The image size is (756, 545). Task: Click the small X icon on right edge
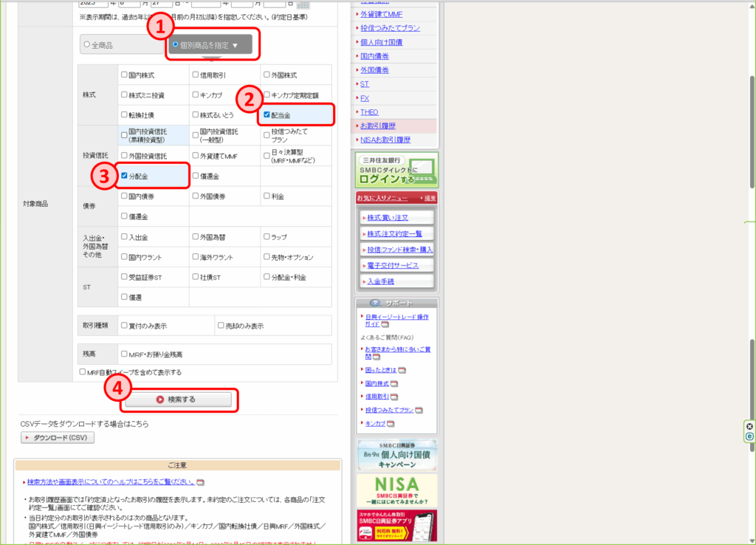[750, 427]
